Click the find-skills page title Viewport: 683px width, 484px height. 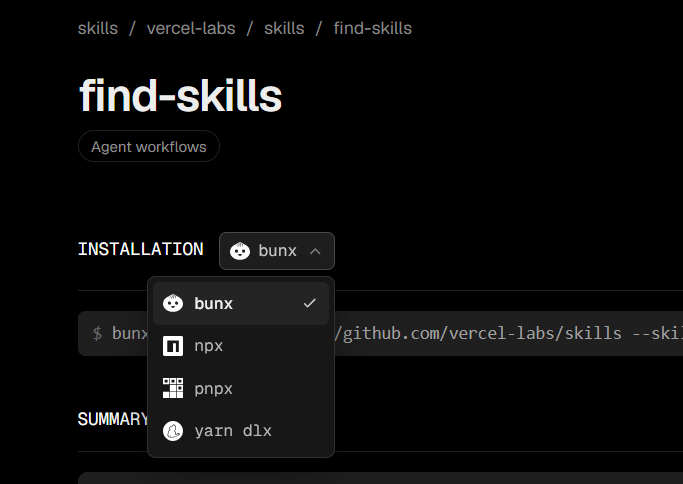[x=180, y=96]
